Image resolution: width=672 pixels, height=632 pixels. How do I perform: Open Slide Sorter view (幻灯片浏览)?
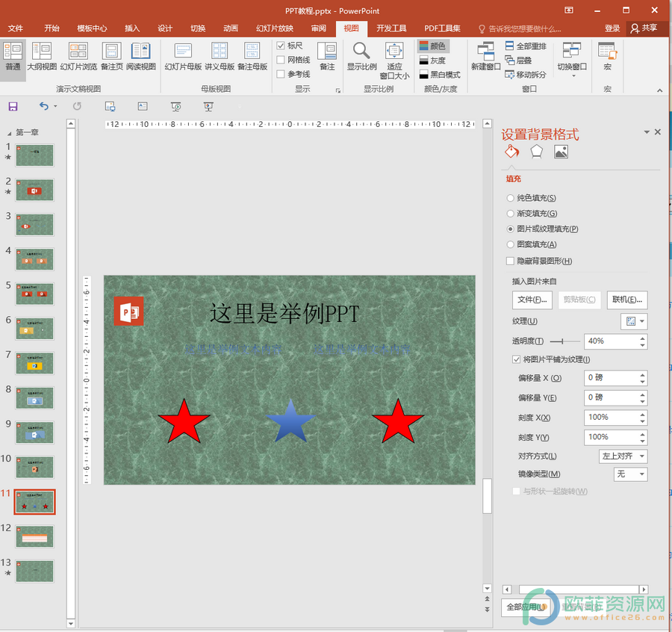78,57
